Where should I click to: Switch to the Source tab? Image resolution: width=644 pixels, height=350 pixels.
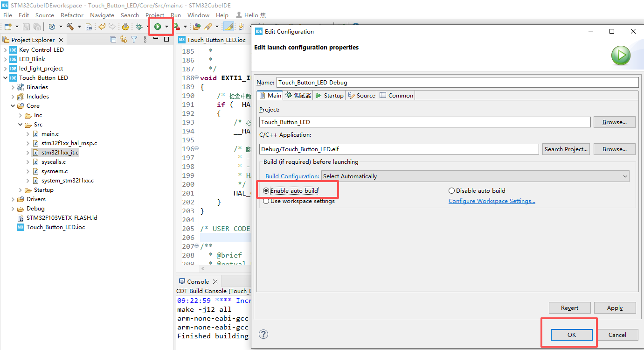(x=361, y=95)
